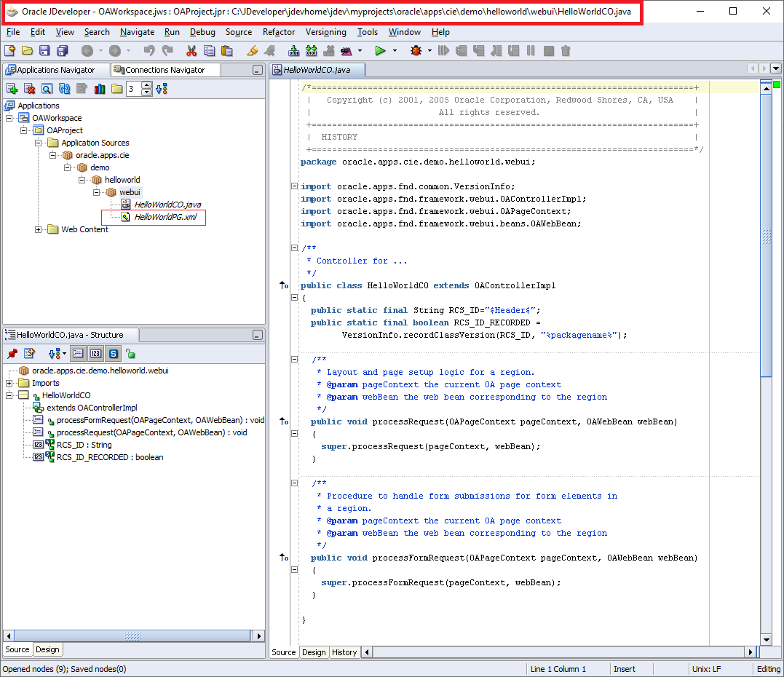This screenshot has width=784, height=677.
Task: Click the garbage collection trash icon
Action: click(x=566, y=50)
